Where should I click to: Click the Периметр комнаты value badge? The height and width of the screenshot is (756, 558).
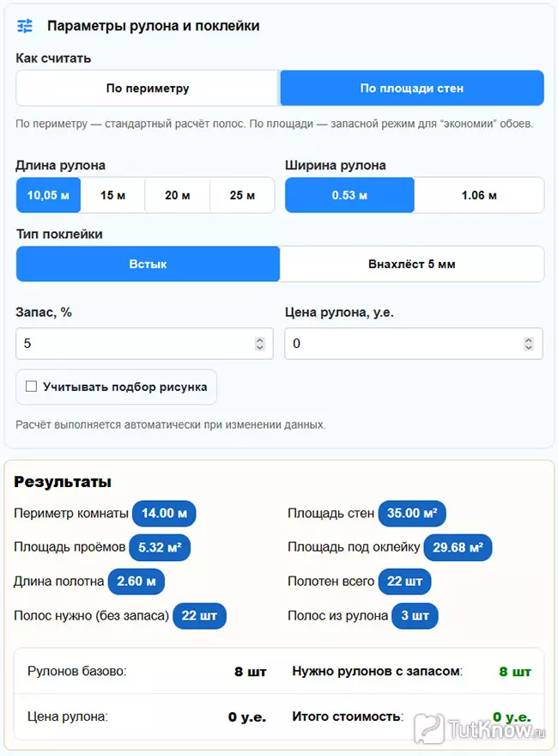point(164,513)
